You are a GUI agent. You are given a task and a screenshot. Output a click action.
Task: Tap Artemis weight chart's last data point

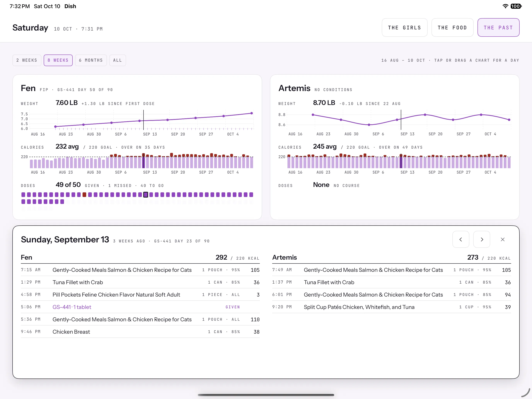509,119
